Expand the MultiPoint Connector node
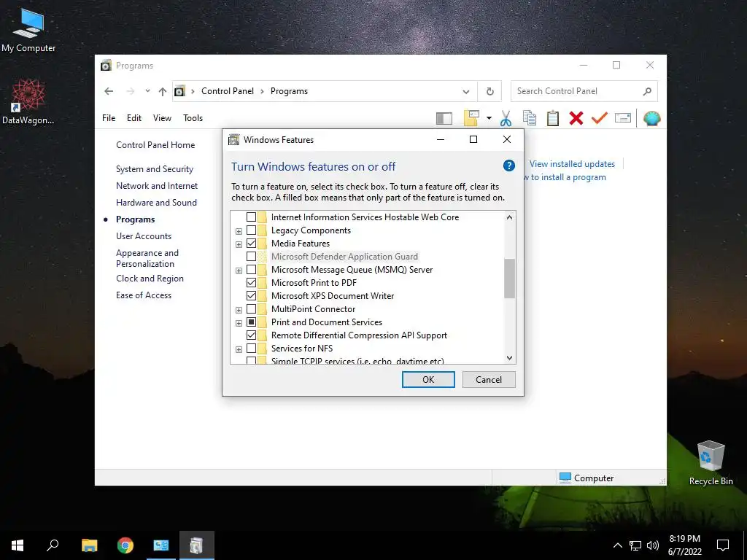The image size is (747, 560). (239, 310)
